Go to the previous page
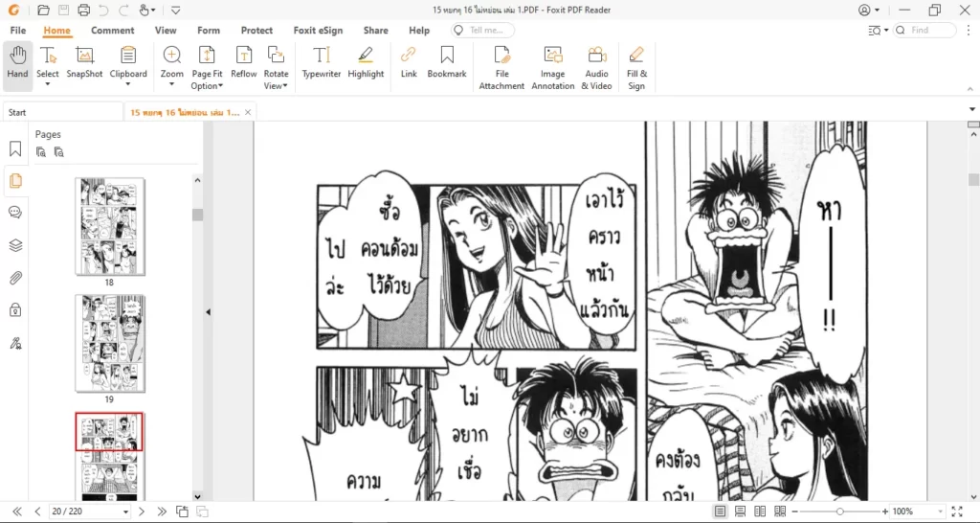 (37, 512)
